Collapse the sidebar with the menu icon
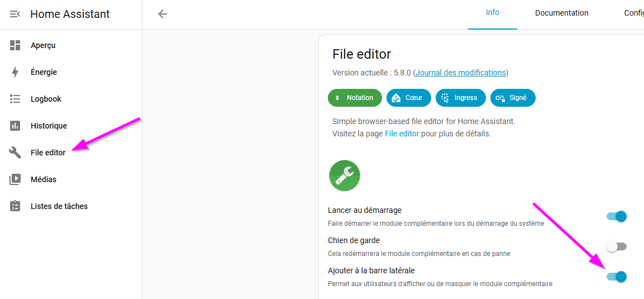This screenshot has height=299, width=644. (x=15, y=15)
